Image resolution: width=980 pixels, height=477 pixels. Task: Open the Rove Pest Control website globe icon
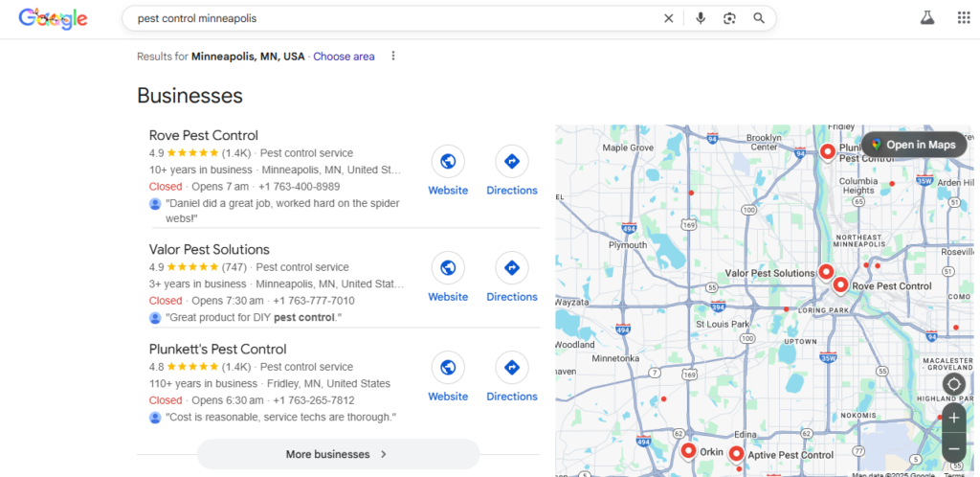pyautogui.click(x=448, y=162)
